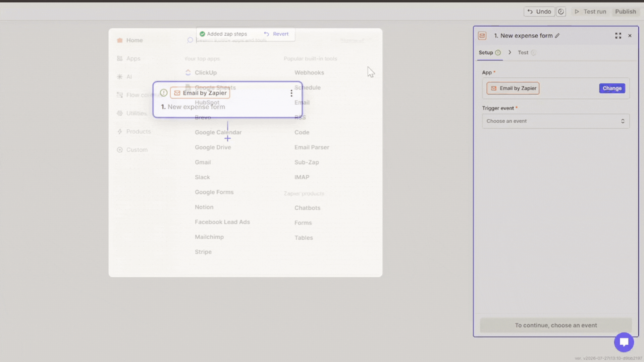Click panel header email app icon
Screen dimensions: 644x362
click(x=482, y=36)
